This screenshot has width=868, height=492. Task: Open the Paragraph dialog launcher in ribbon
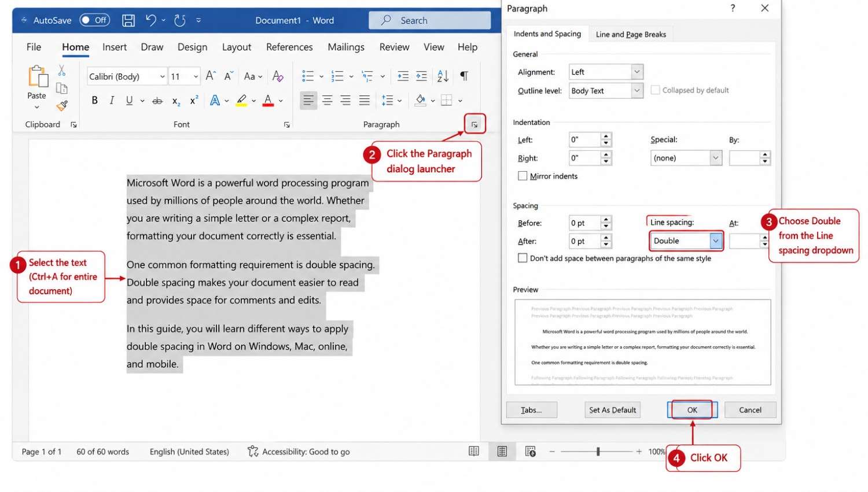(475, 124)
